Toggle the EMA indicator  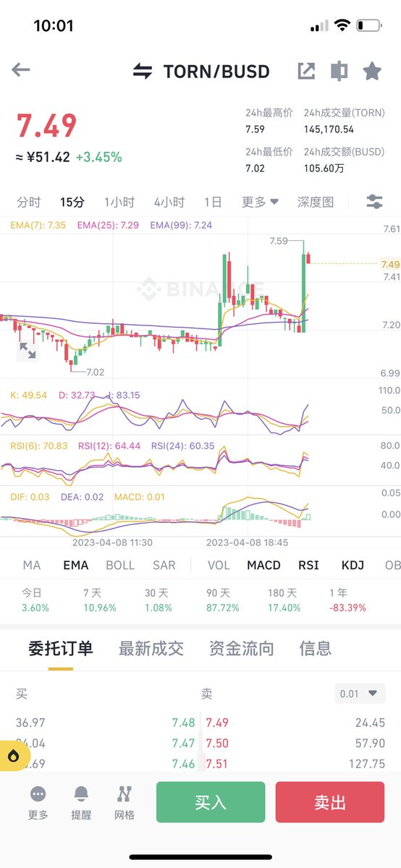(x=76, y=565)
